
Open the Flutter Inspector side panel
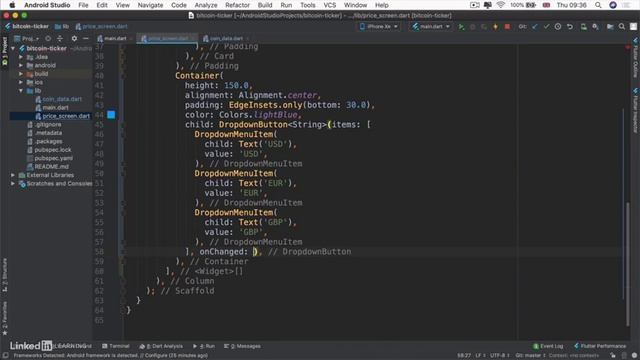636,110
